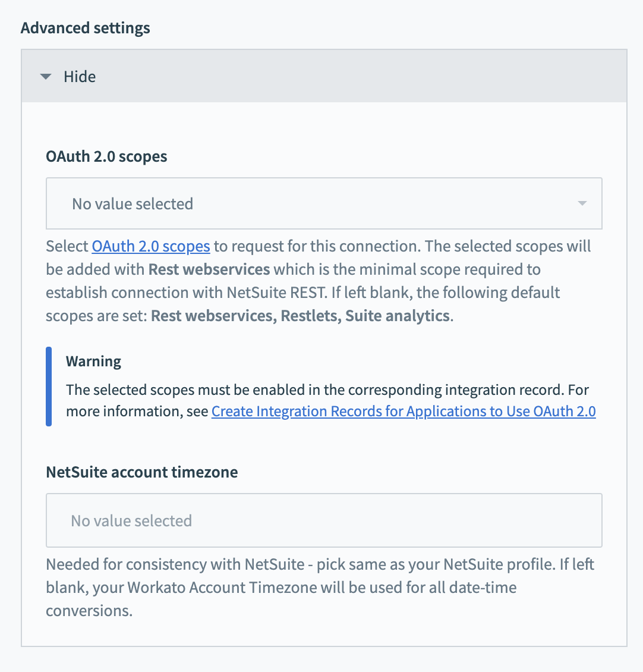The width and height of the screenshot is (643, 672).
Task: Click the Select scopes help paragraph start
Action: (68, 246)
